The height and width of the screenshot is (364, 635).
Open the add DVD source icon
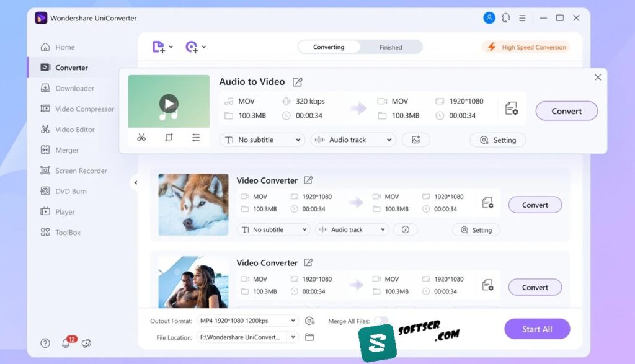click(x=191, y=47)
